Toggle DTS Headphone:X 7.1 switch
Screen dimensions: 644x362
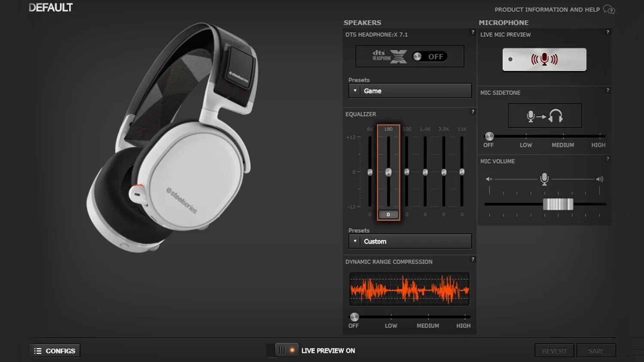(429, 57)
